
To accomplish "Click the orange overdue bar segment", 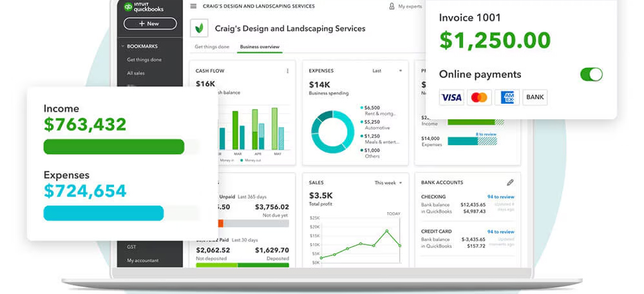I will [220, 223].
